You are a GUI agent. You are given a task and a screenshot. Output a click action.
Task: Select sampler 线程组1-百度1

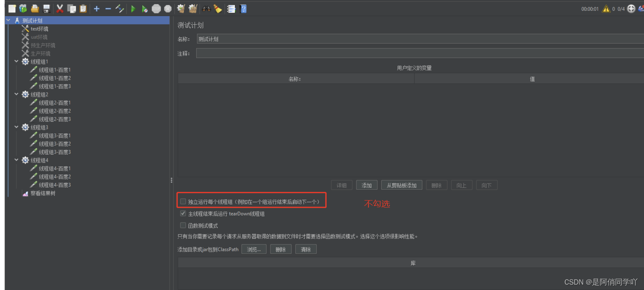pos(55,70)
